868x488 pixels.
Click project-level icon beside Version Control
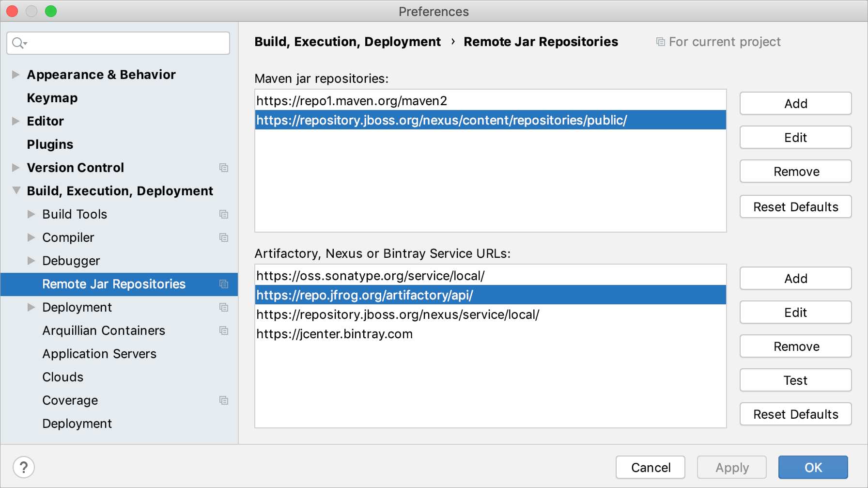(x=224, y=168)
